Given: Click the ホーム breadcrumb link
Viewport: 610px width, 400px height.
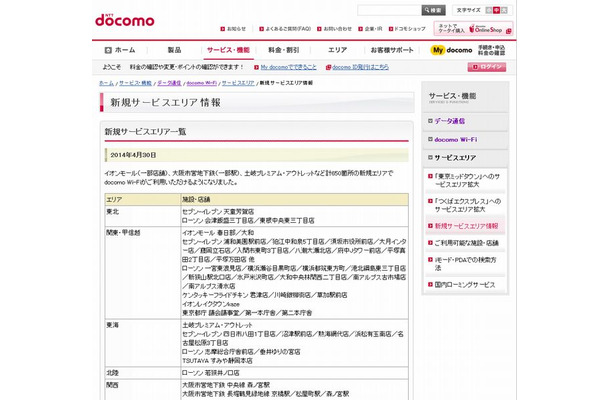Looking at the screenshot, I should [x=106, y=83].
